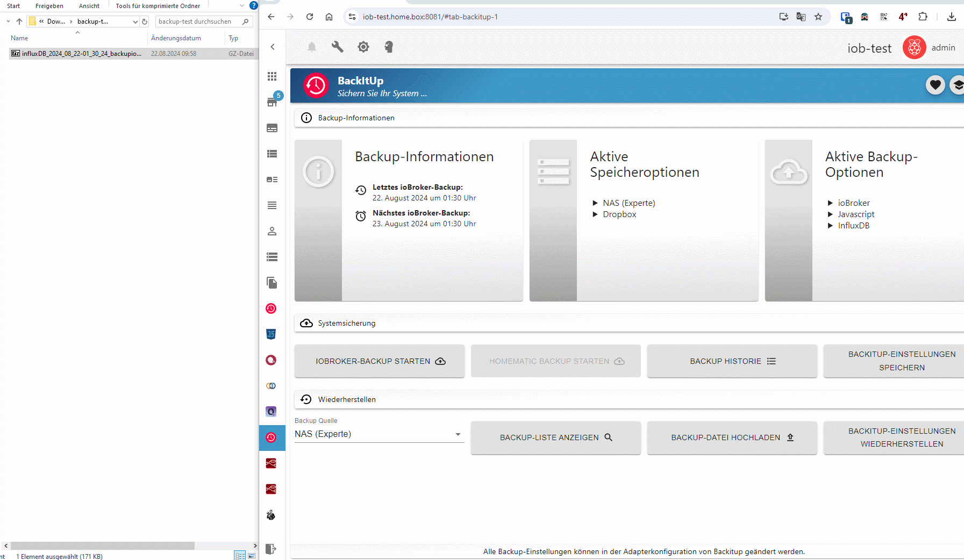Expand the Explorer ribbon chevron
This screenshot has height=560, width=964.
point(242,6)
